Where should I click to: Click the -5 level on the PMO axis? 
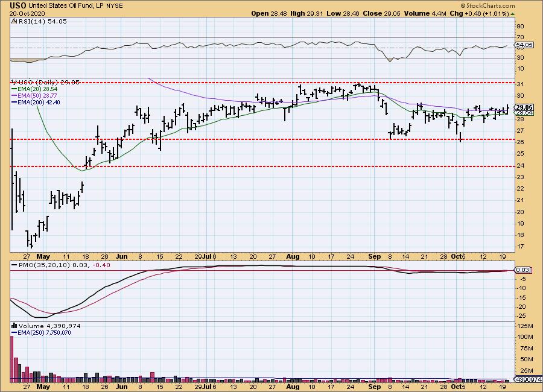pyautogui.click(x=522, y=279)
